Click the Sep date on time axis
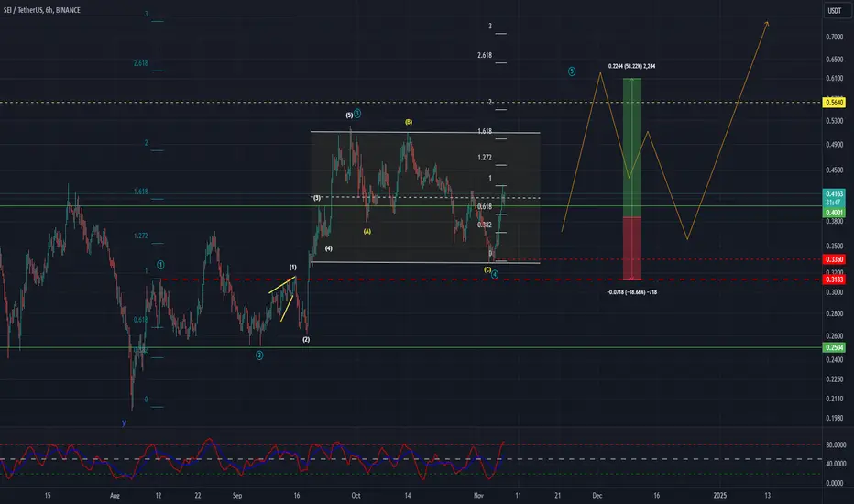This screenshot has height=504, width=854. pyautogui.click(x=237, y=496)
